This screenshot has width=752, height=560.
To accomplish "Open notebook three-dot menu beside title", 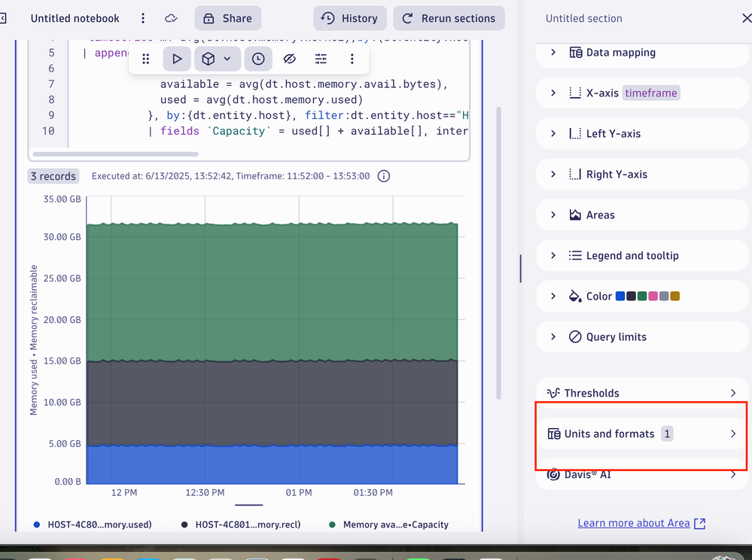I will point(143,18).
